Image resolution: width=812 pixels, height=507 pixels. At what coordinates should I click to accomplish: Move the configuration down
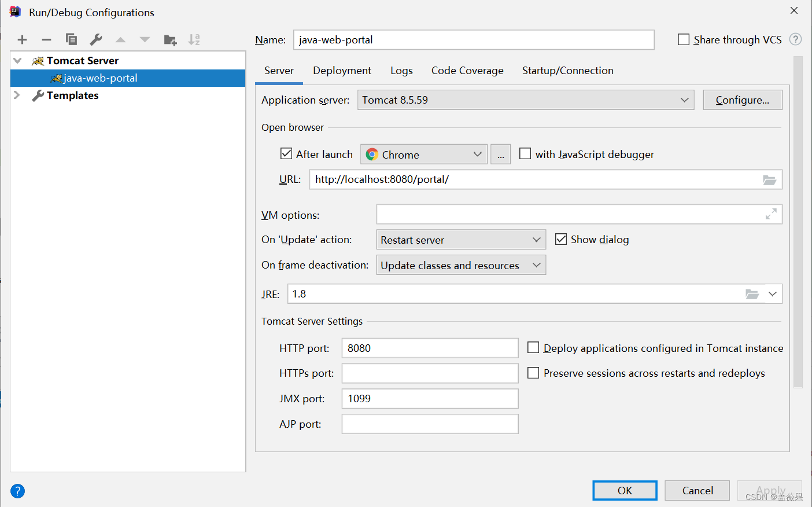point(145,39)
